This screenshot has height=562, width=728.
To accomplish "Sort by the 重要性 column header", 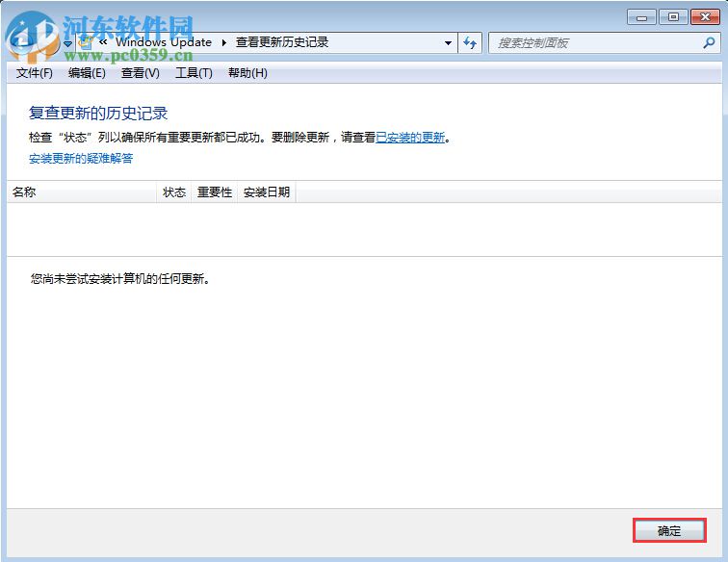I will pos(215,192).
